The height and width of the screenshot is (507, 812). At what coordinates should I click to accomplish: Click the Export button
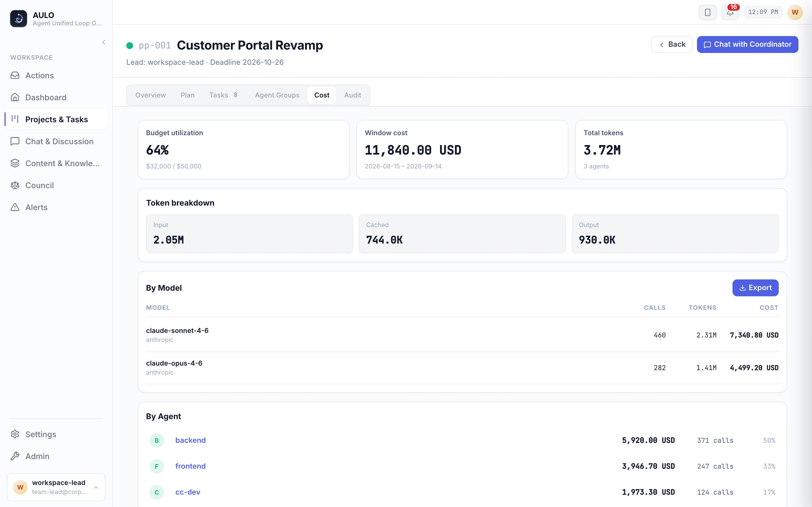point(755,288)
